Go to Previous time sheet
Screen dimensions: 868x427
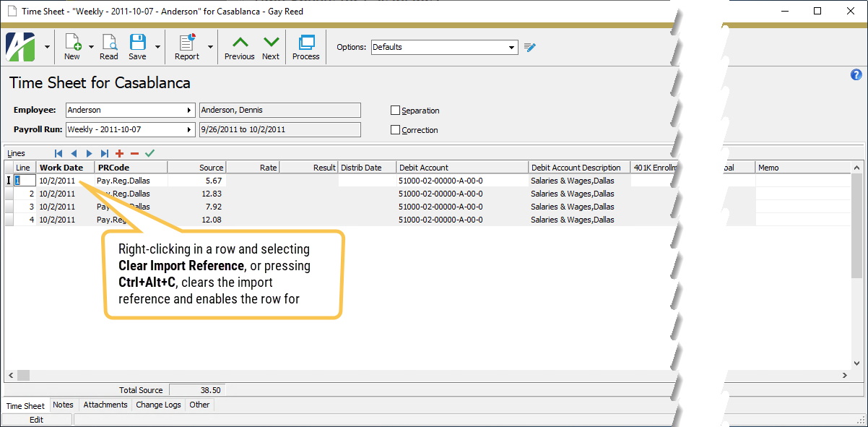(239, 46)
